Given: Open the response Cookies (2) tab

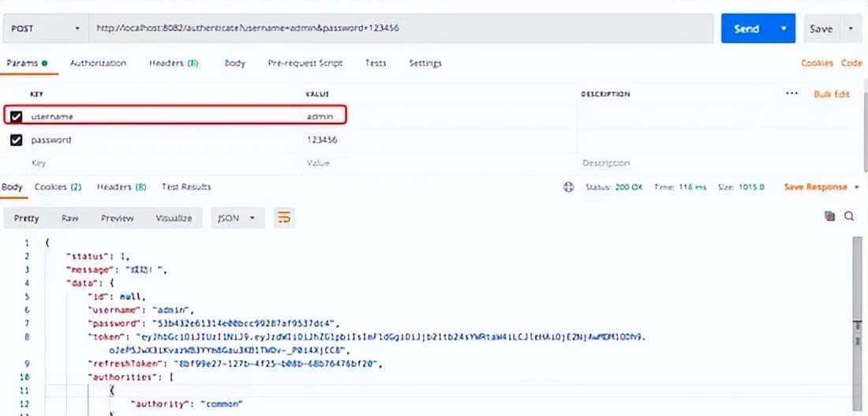Looking at the screenshot, I should [58, 187].
